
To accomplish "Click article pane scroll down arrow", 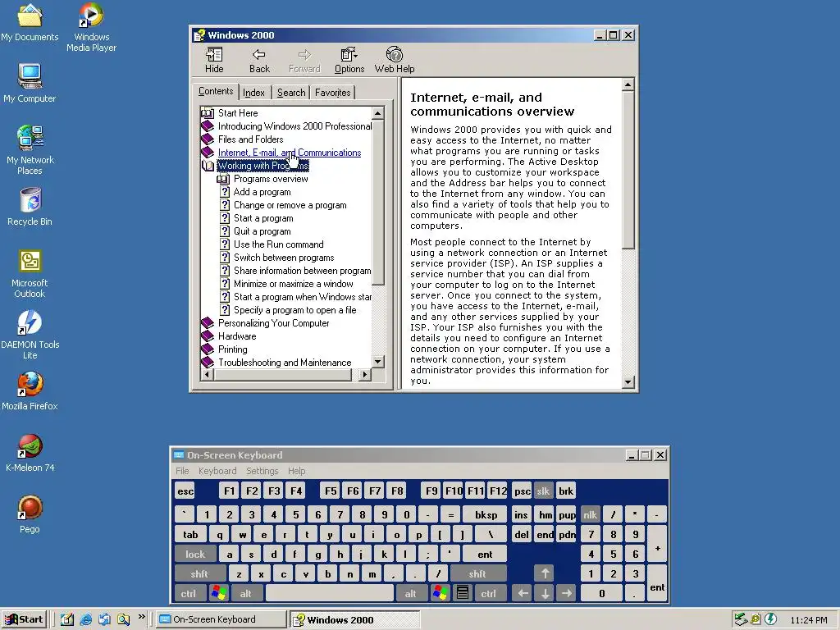I will [x=628, y=382].
